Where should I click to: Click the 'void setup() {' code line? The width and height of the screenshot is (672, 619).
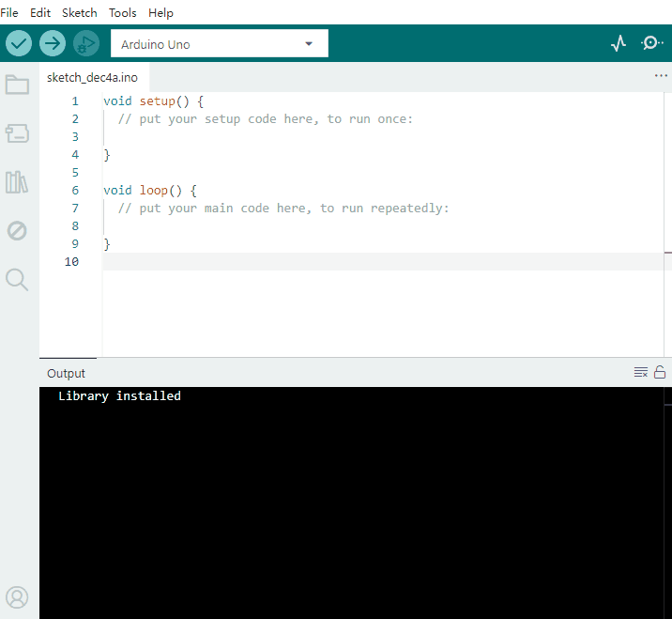coord(153,101)
